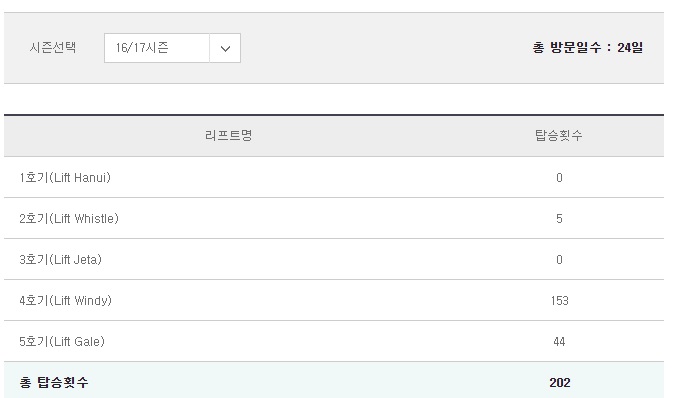The image size is (677, 398).
Task: Click the ride count 44 for Lift Gale
Action: pos(559,342)
